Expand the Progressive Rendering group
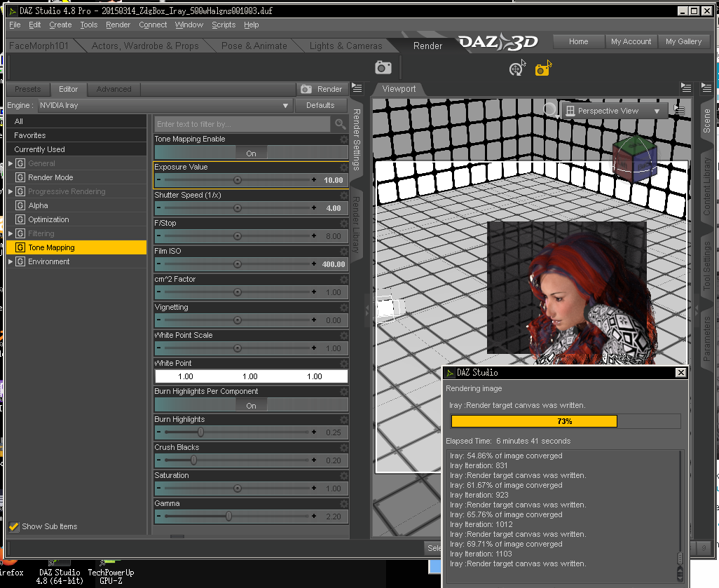The width and height of the screenshot is (719, 588). click(x=11, y=191)
